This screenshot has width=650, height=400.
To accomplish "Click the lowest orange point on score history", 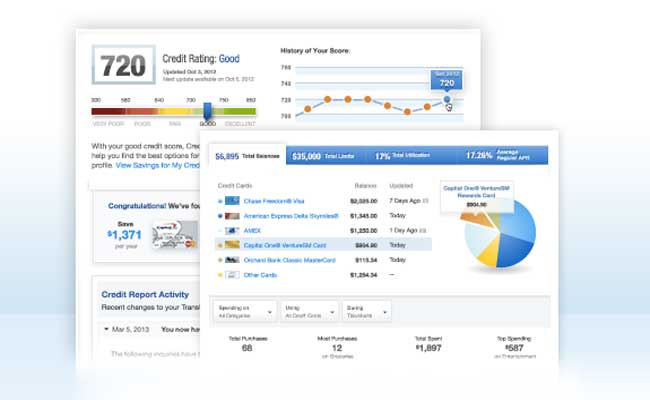I will coord(407,112).
